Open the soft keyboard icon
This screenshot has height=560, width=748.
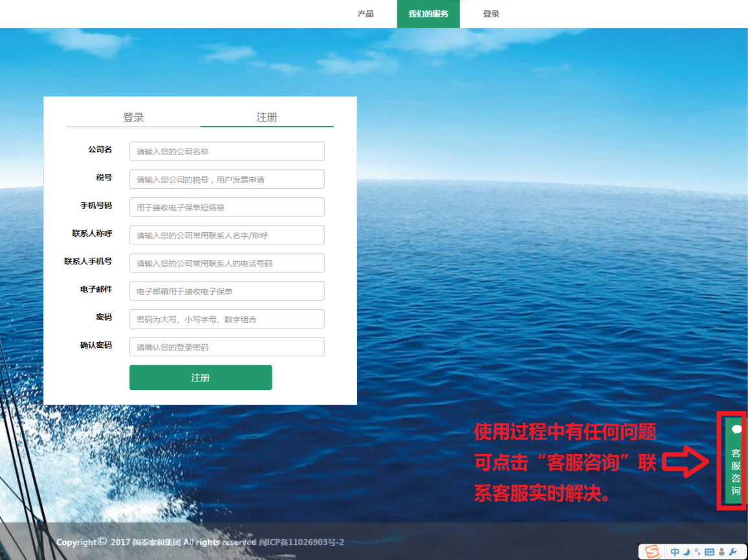coord(709,552)
